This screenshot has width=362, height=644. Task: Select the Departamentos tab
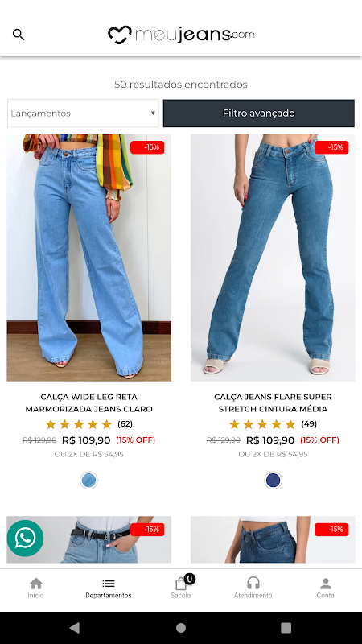[109, 588]
